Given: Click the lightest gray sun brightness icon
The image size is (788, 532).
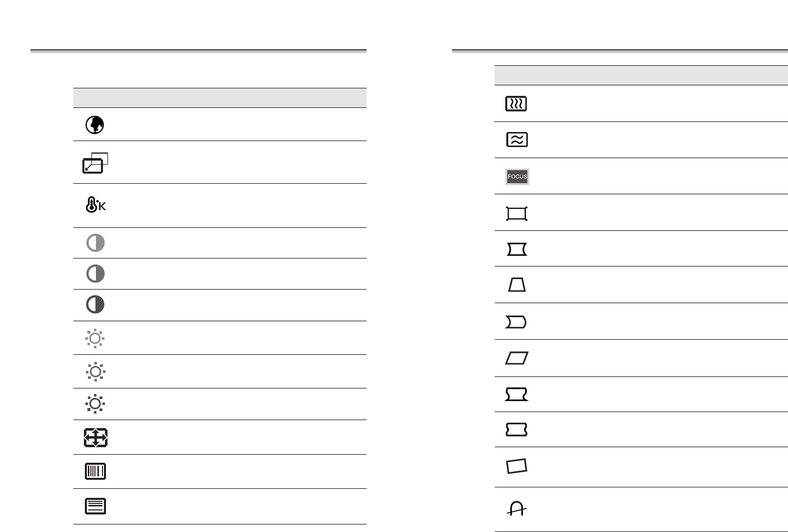Looking at the screenshot, I should click(95, 338).
